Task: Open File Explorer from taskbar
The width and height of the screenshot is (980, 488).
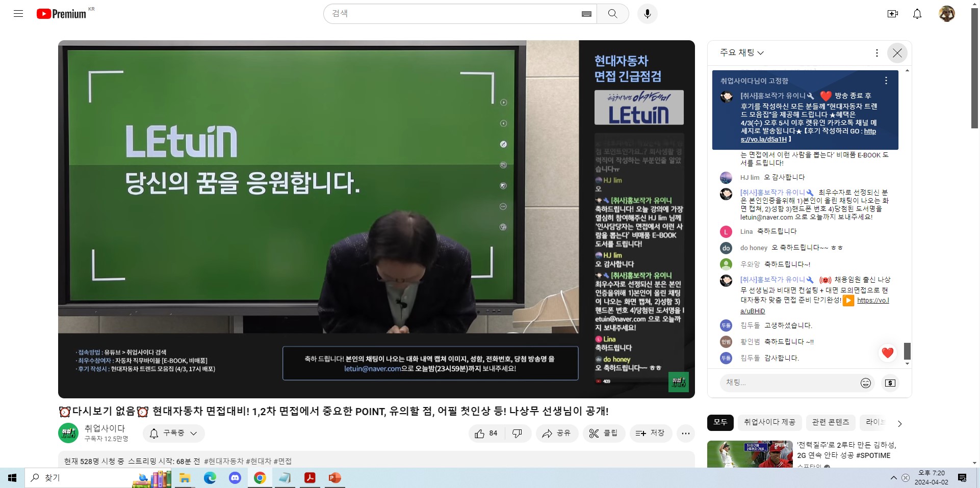Action: point(185,478)
